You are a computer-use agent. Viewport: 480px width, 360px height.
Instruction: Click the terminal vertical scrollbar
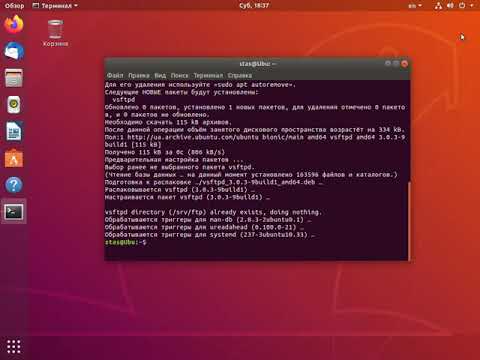click(409, 220)
